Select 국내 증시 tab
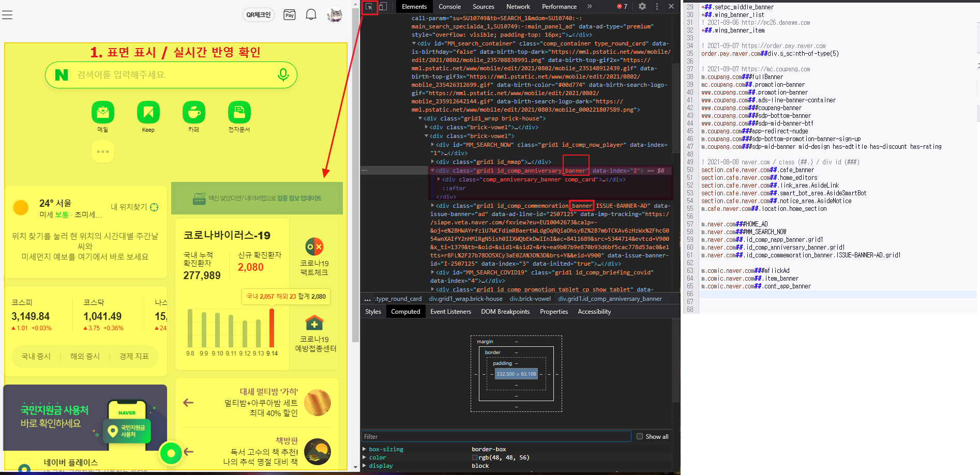Viewport: 980px width, 475px height. [36, 356]
